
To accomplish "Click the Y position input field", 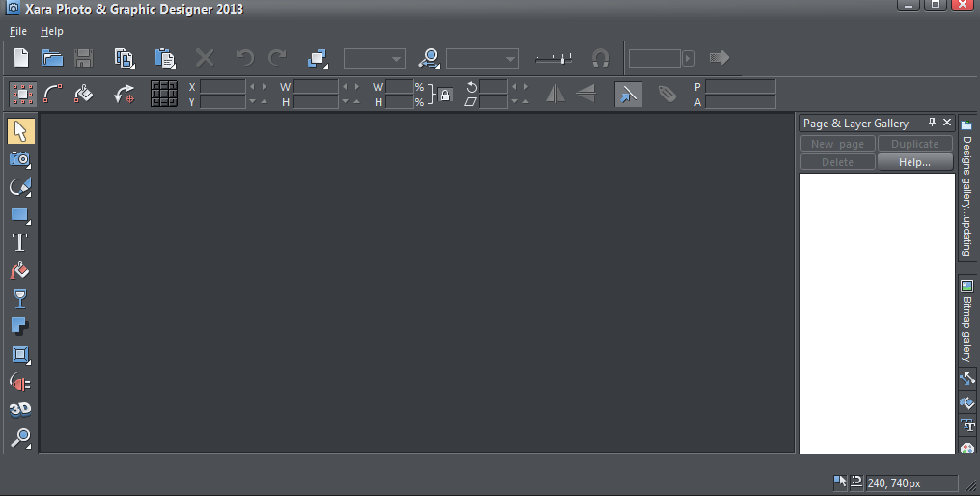I will pos(222,102).
